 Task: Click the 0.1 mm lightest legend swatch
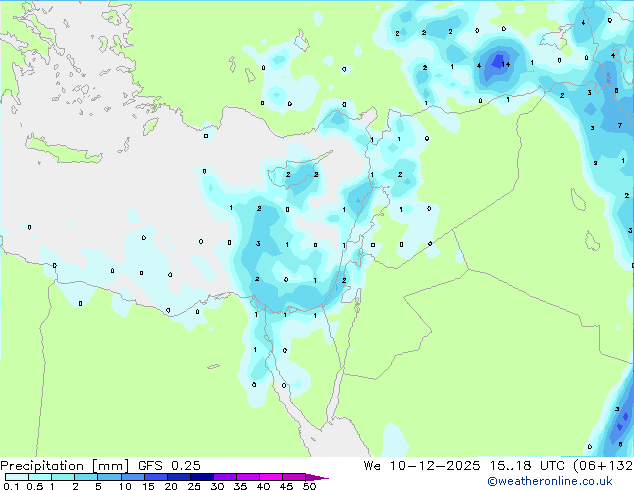click(17, 477)
